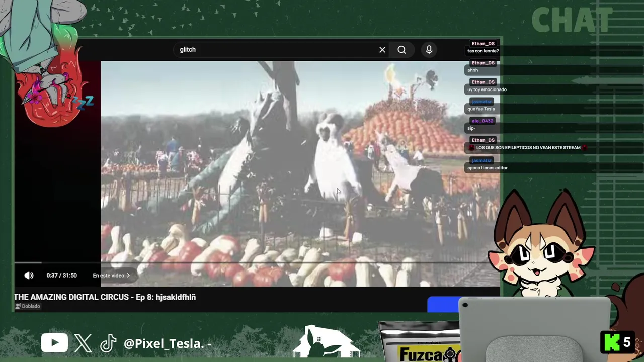
Task: Click the white barn house logo icon
Action: tap(327, 342)
